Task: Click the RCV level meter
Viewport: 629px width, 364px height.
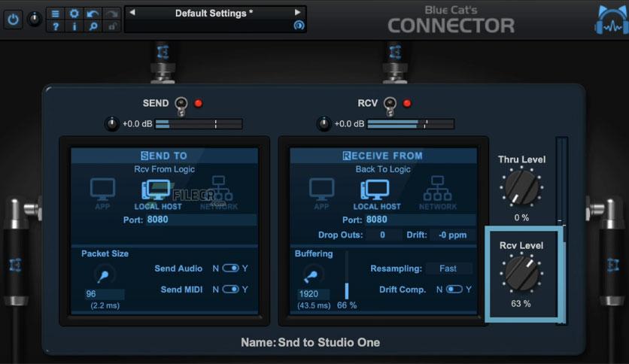Action: click(x=411, y=124)
